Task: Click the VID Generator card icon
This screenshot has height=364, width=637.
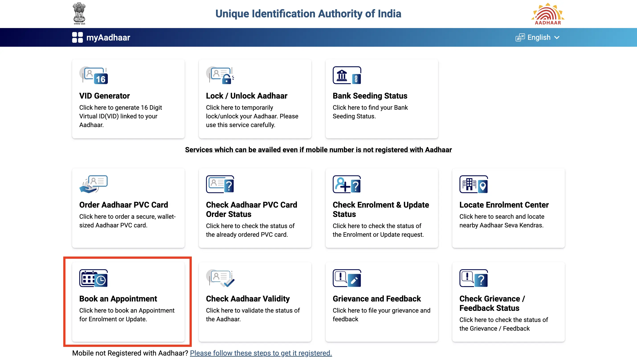Action: point(94,75)
